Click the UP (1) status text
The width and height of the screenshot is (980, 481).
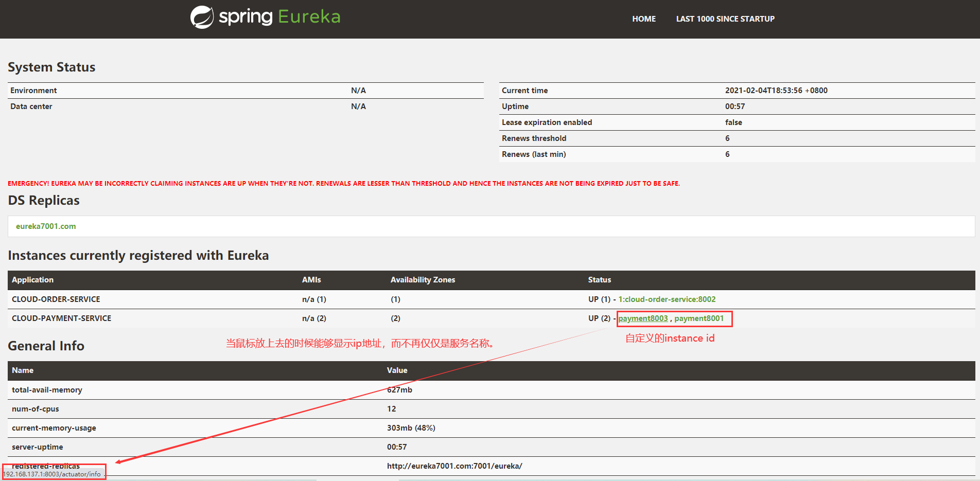pyautogui.click(x=599, y=299)
